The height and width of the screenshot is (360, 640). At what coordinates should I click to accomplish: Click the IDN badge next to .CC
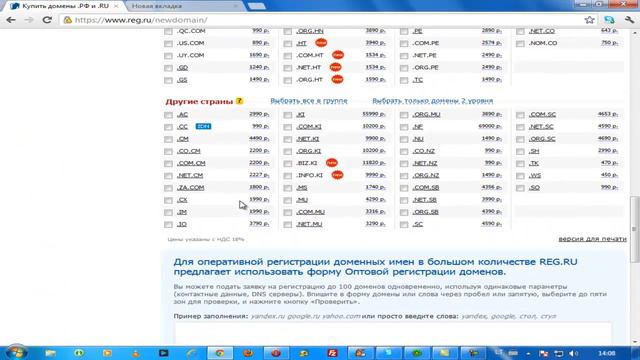tap(203, 126)
